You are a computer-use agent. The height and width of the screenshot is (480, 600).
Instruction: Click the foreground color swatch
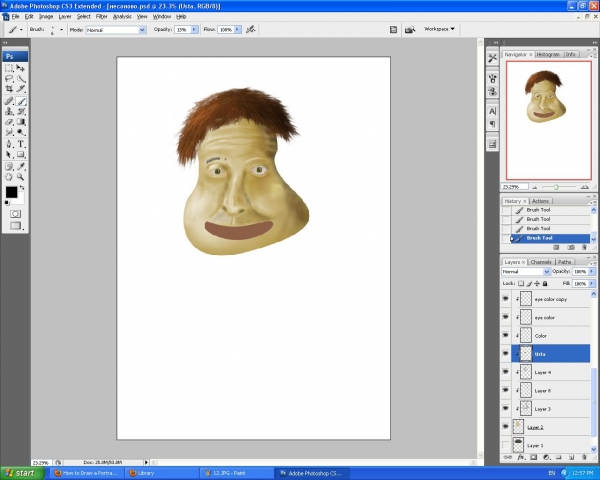(x=11, y=192)
